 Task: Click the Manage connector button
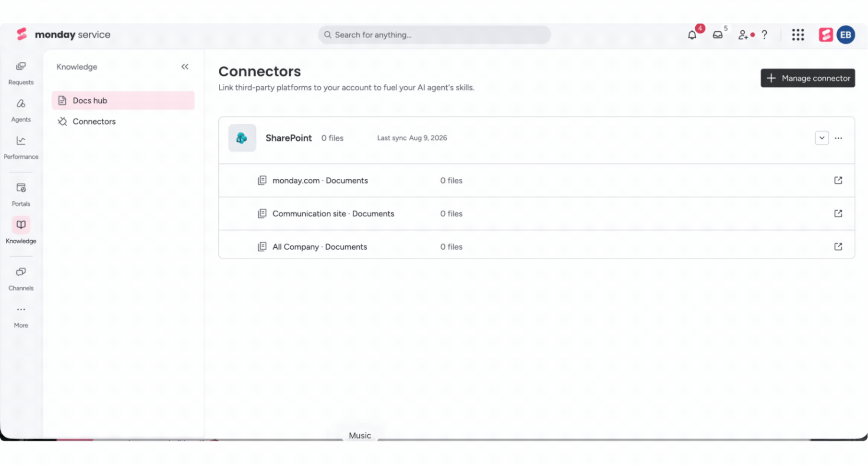coord(808,78)
